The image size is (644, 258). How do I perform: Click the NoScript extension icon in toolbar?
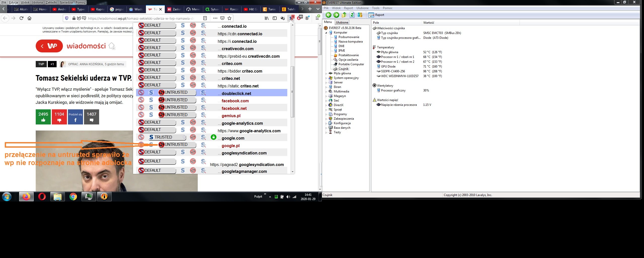[291, 18]
